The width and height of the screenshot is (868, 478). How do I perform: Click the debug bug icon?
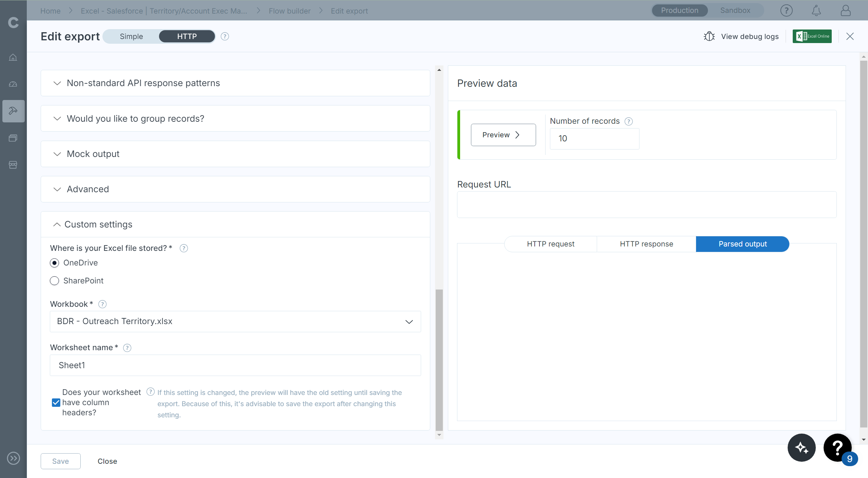click(x=709, y=36)
